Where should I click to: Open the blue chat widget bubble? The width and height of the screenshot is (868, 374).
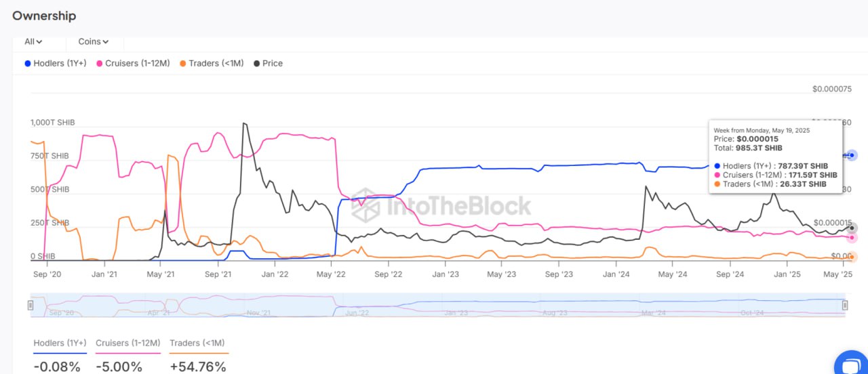(x=852, y=365)
